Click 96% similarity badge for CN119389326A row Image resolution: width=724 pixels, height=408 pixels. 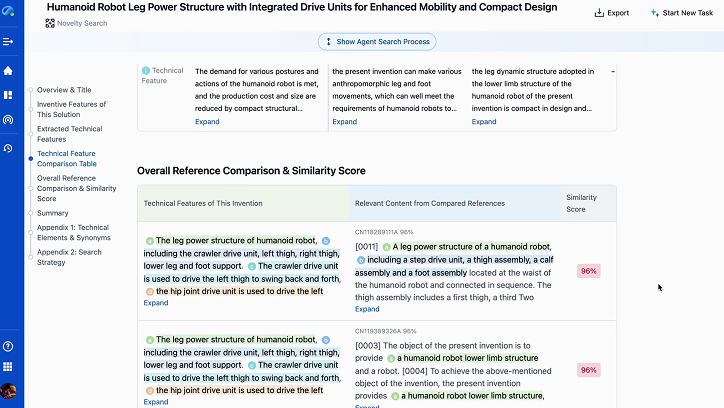tap(589, 370)
